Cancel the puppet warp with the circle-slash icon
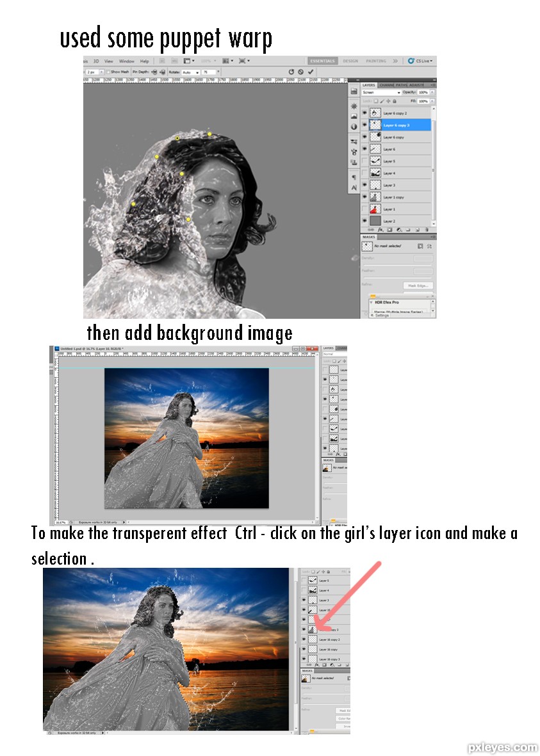The width and height of the screenshot is (540, 756). pyautogui.click(x=300, y=72)
